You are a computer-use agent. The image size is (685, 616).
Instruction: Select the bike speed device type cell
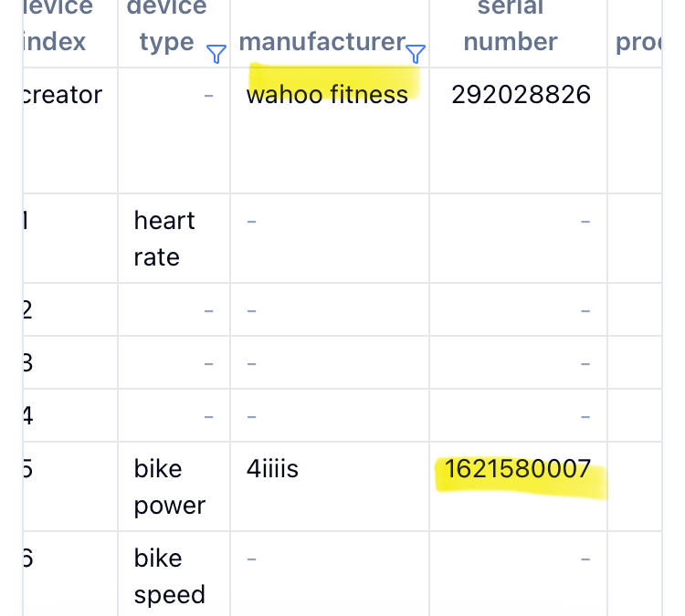click(x=174, y=574)
